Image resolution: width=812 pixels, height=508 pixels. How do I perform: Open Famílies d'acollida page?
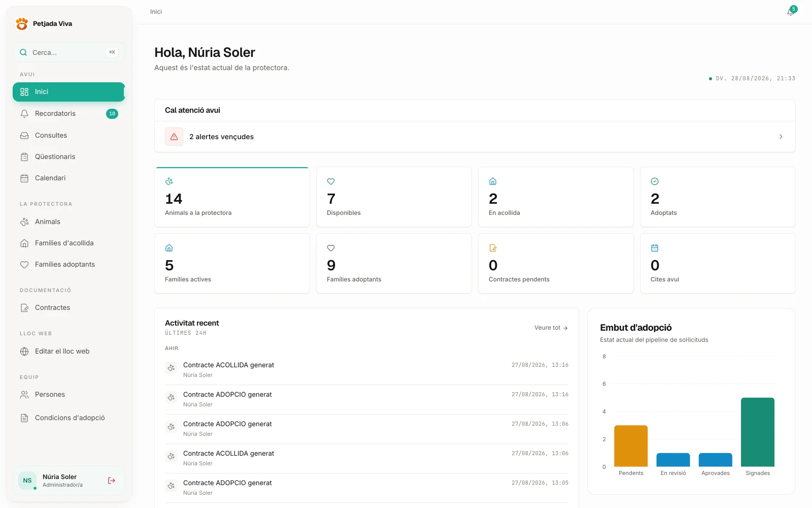[69, 243]
